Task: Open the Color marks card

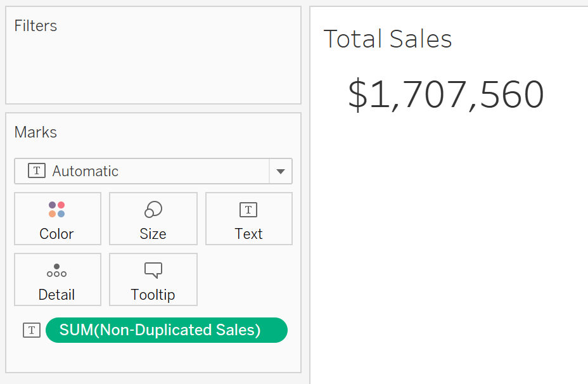Action: pyautogui.click(x=58, y=219)
